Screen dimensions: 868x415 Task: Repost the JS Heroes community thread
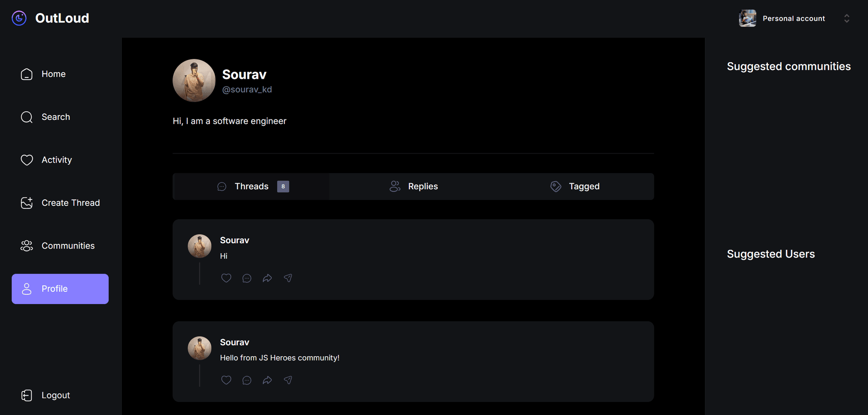267,380
